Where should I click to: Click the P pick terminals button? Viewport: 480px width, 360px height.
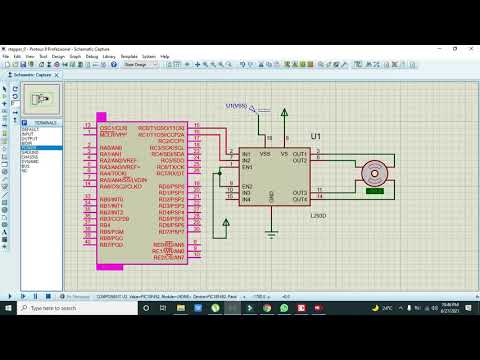(x=24, y=123)
